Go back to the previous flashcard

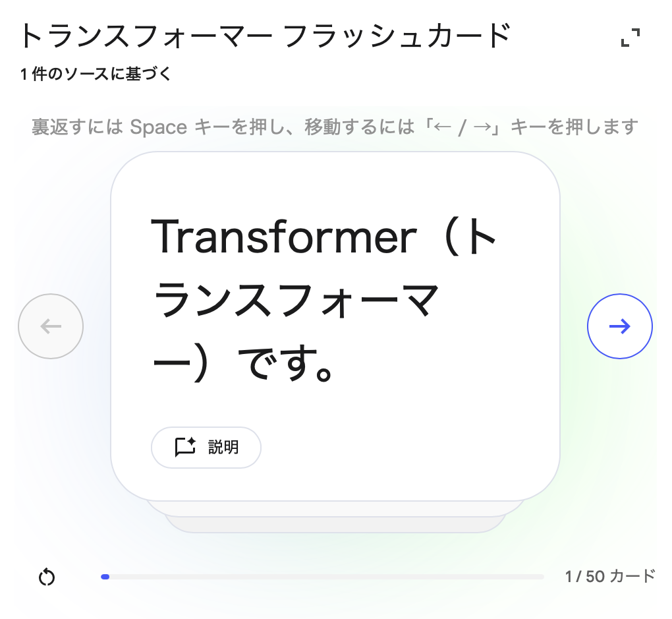point(51,326)
